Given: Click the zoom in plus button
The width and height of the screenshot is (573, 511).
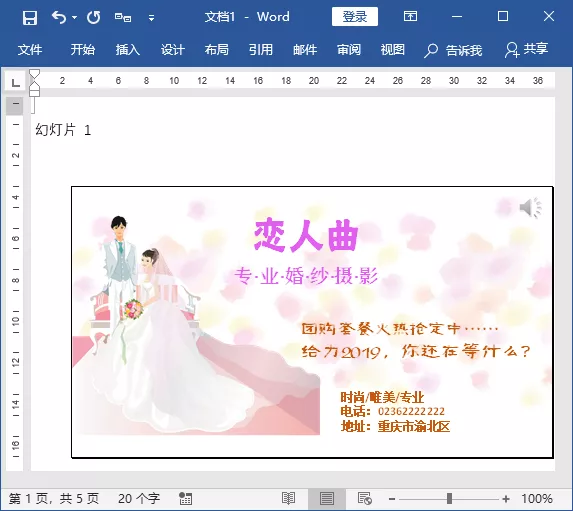Looking at the screenshot, I should (506, 499).
